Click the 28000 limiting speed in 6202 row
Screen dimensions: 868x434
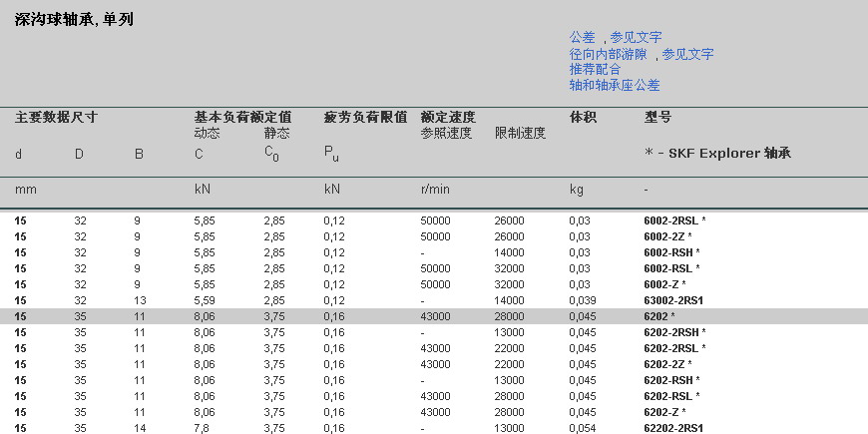[x=509, y=316]
